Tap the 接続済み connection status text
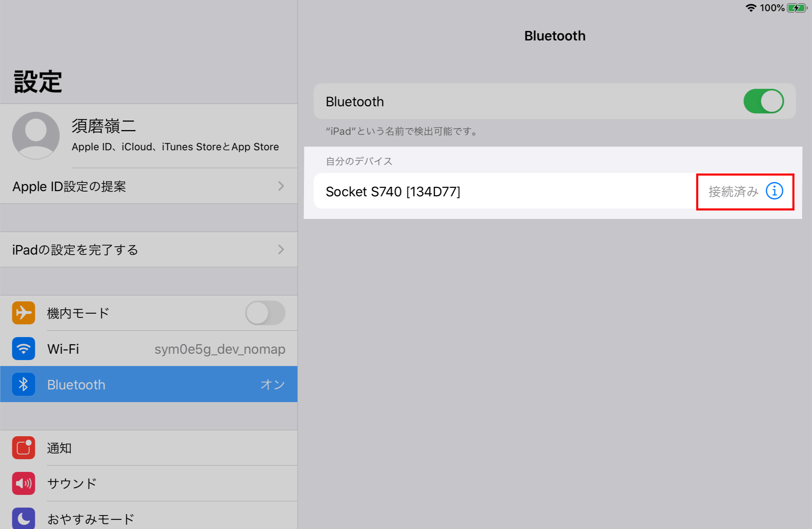 733,192
